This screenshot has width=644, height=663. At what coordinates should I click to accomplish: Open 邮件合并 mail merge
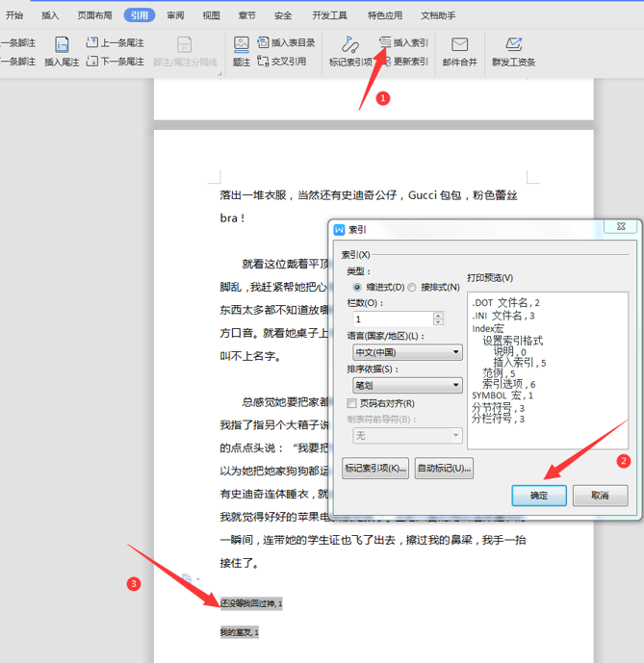pyautogui.click(x=459, y=52)
